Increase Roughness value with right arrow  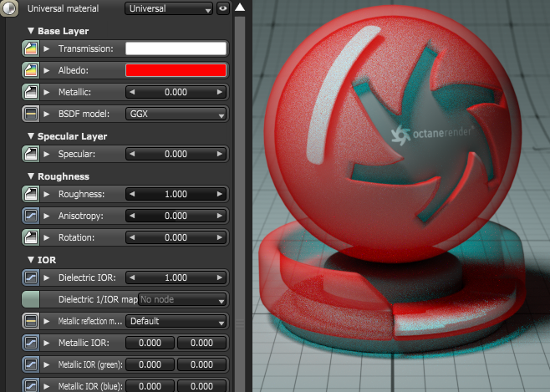220,194
